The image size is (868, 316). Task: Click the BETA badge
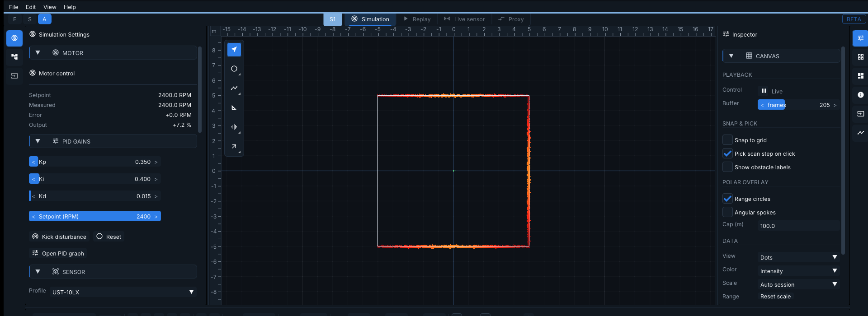(x=854, y=19)
